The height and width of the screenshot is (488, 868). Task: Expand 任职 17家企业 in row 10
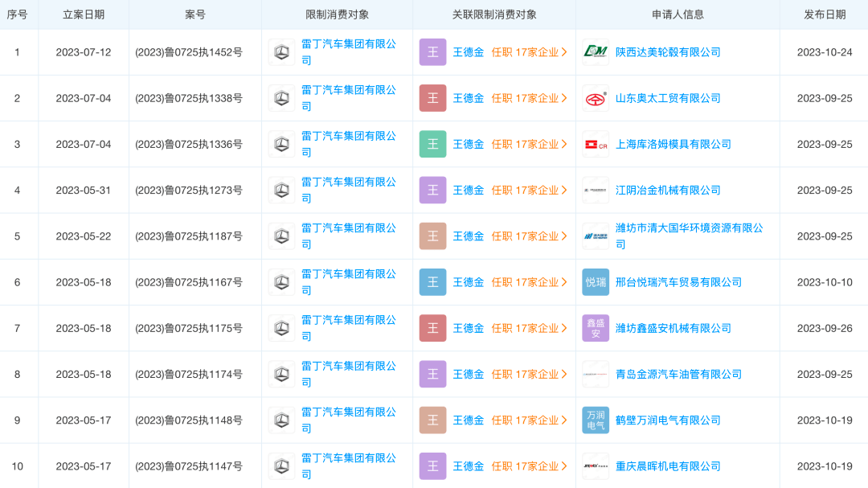529,466
